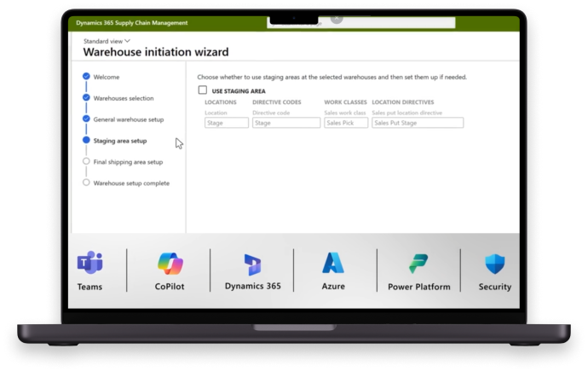This screenshot has height=372, width=588.
Task: Click the CoPilot logo icon
Action: pyautogui.click(x=170, y=263)
